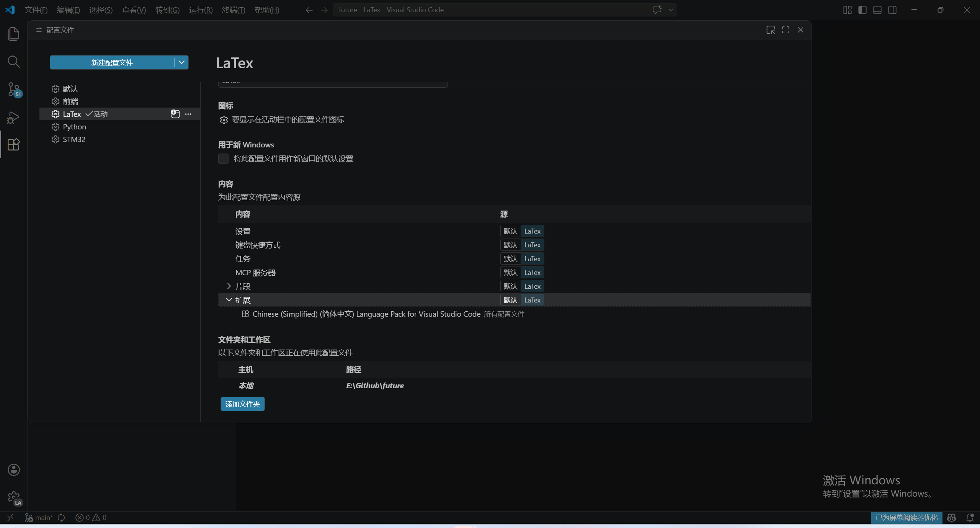Click the 新建配置文件 button
This screenshot has width=980, height=528.
click(112, 62)
